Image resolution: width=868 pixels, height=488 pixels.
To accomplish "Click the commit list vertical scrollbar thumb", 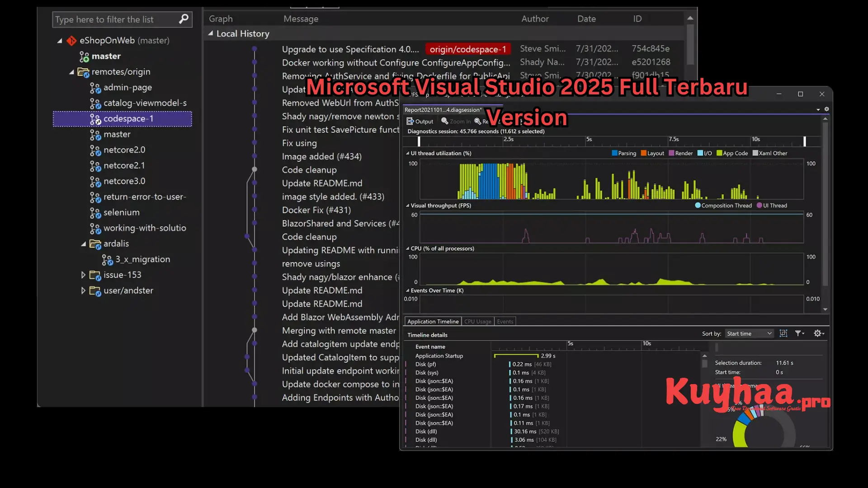I will click(x=690, y=44).
